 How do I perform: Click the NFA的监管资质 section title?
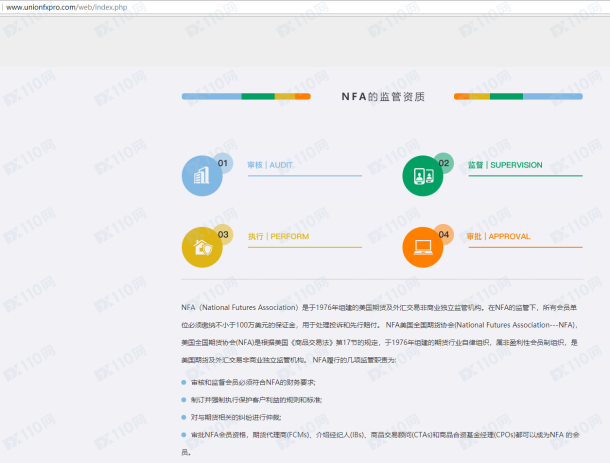coord(383,96)
